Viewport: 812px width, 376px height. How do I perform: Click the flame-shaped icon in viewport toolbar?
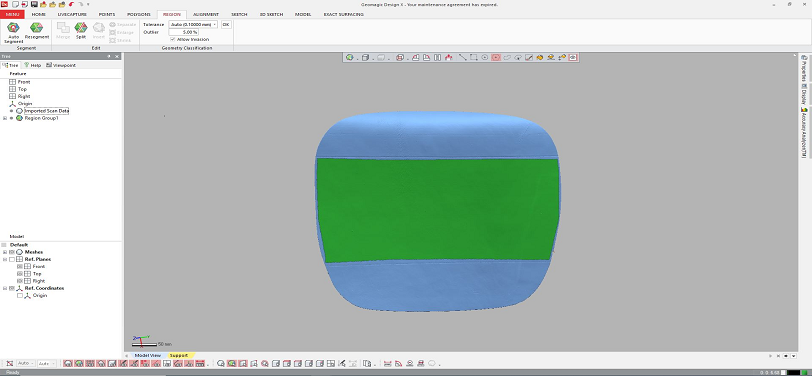tap(449, 57)
